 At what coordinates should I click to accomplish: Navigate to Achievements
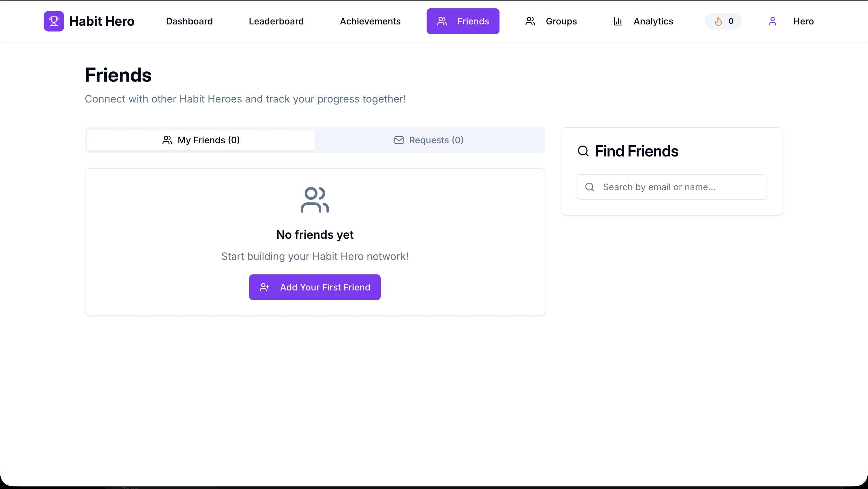(x=370, y=21)
